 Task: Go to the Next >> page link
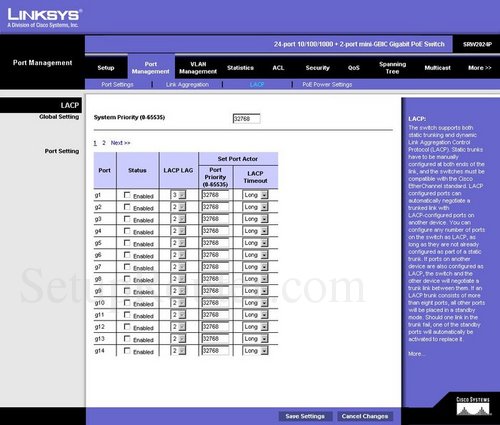click(x=120, y=143)
